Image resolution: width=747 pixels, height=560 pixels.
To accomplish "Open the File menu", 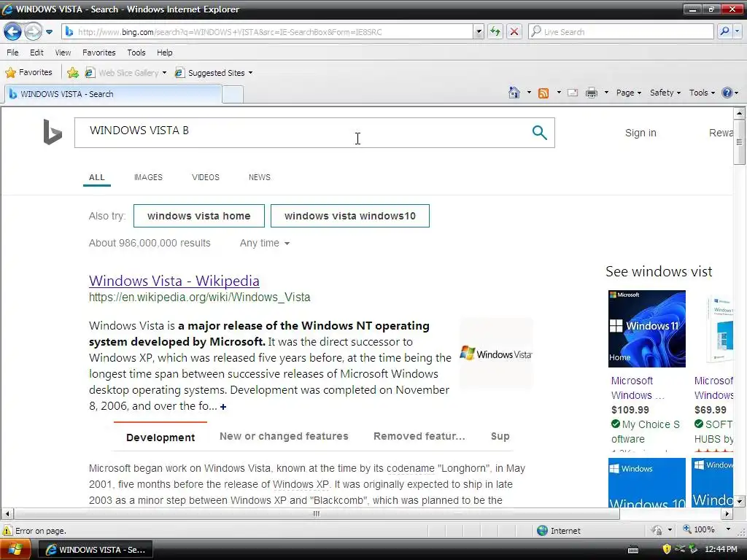I will pos(13,52).
